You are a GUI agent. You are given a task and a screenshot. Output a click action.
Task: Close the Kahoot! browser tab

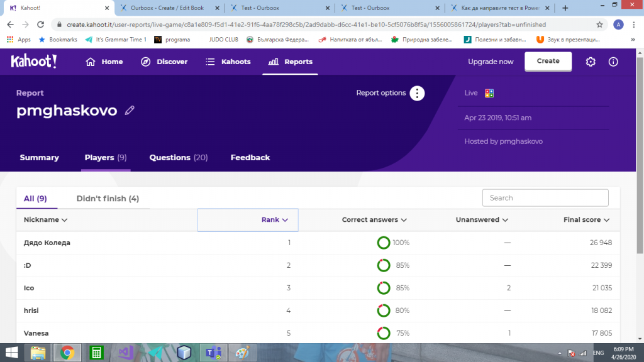(107, 8)
